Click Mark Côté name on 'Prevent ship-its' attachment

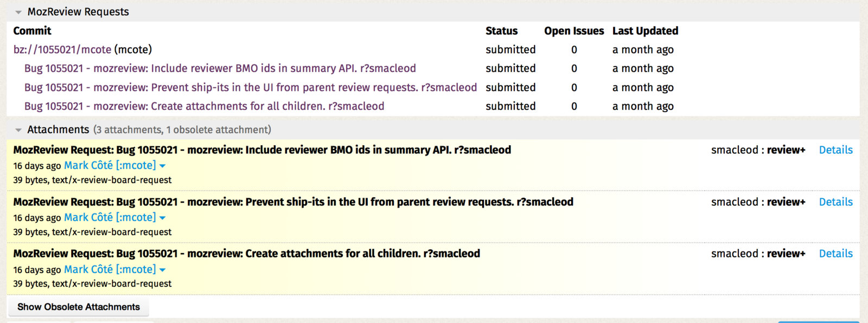110,217
